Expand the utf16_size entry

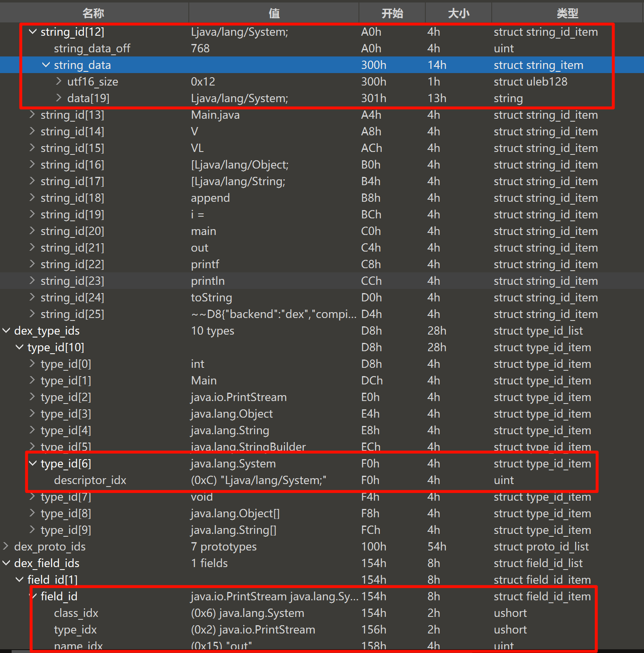point(59,81)
